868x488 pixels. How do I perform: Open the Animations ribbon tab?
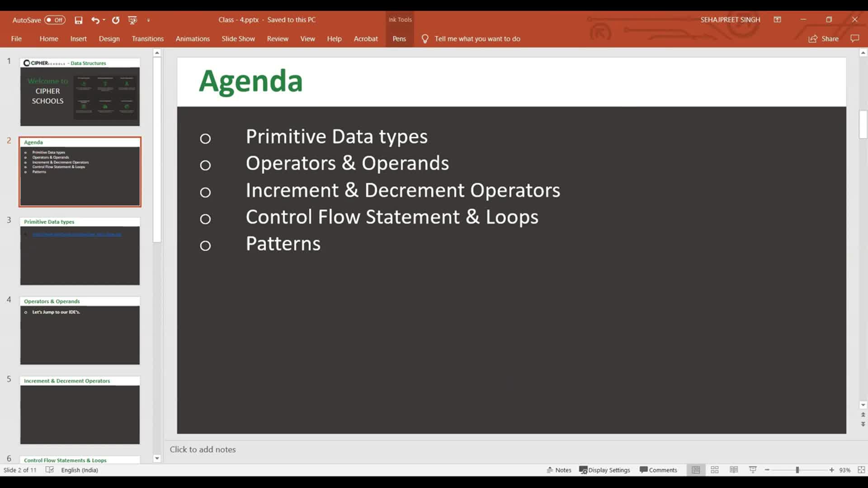193,39
